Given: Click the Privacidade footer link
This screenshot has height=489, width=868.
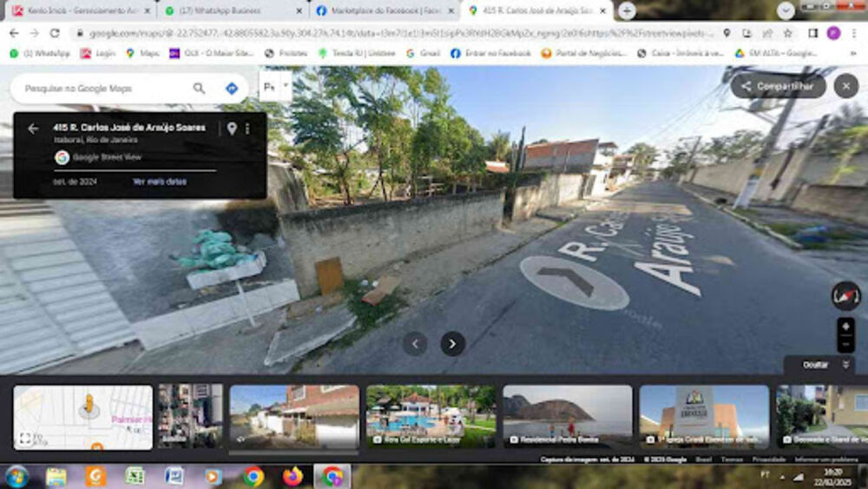Looking at the screenshot, I should (768, 459).
